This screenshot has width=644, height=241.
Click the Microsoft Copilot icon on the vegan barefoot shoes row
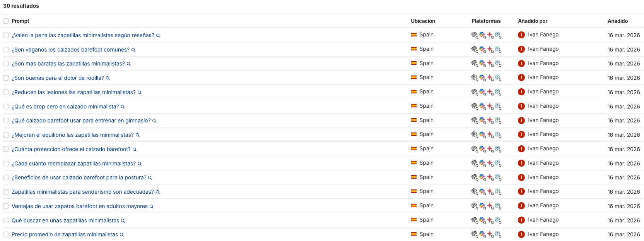point(482,49)
